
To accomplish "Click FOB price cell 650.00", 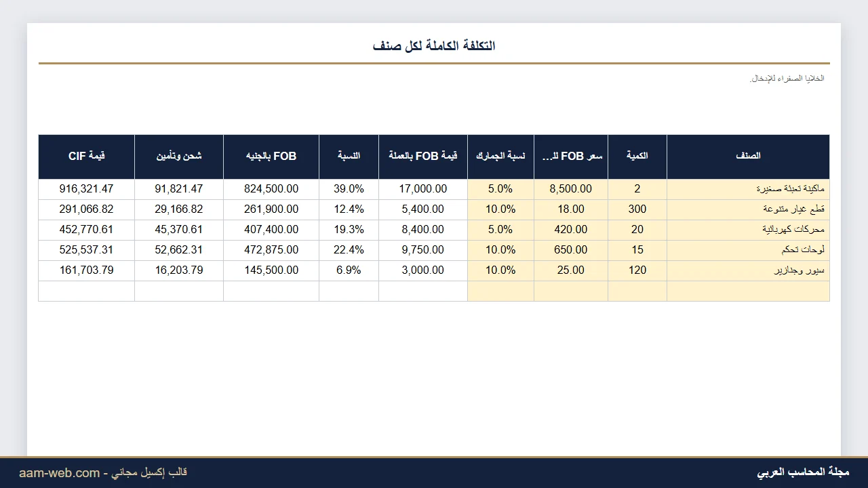I will click(x=571, y=250).
